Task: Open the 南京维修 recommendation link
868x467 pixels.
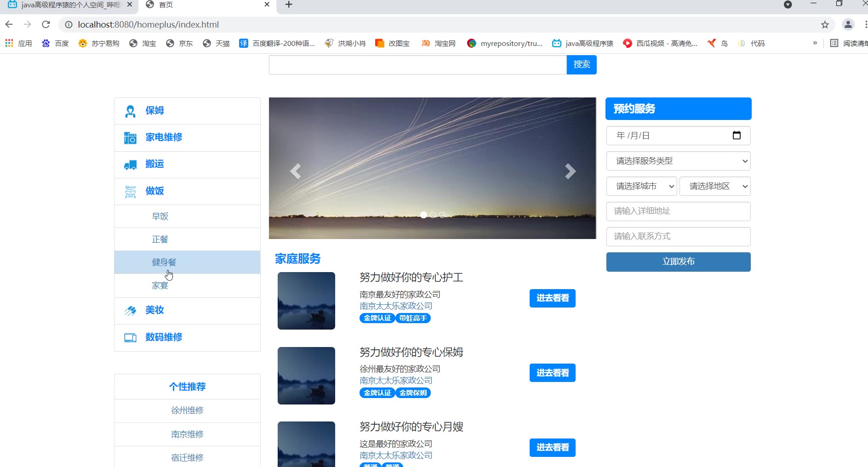Action: (187, 434)
